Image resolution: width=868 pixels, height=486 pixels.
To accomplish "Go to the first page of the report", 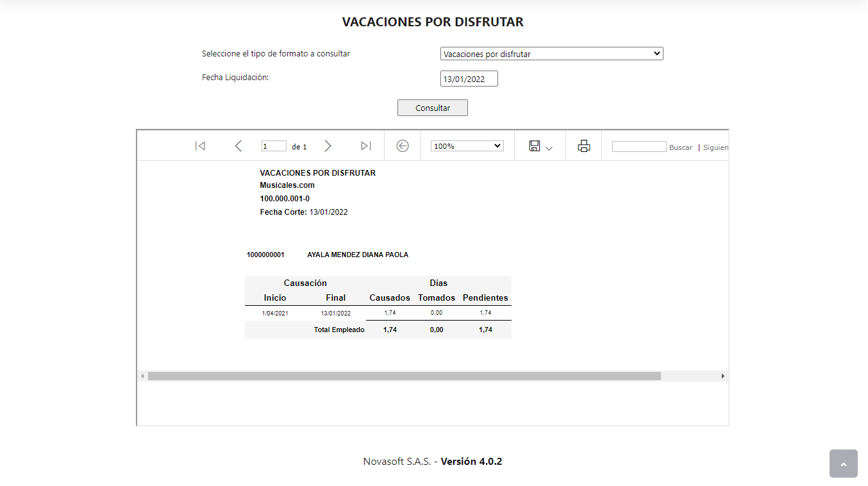I will [x=200, y=146].
